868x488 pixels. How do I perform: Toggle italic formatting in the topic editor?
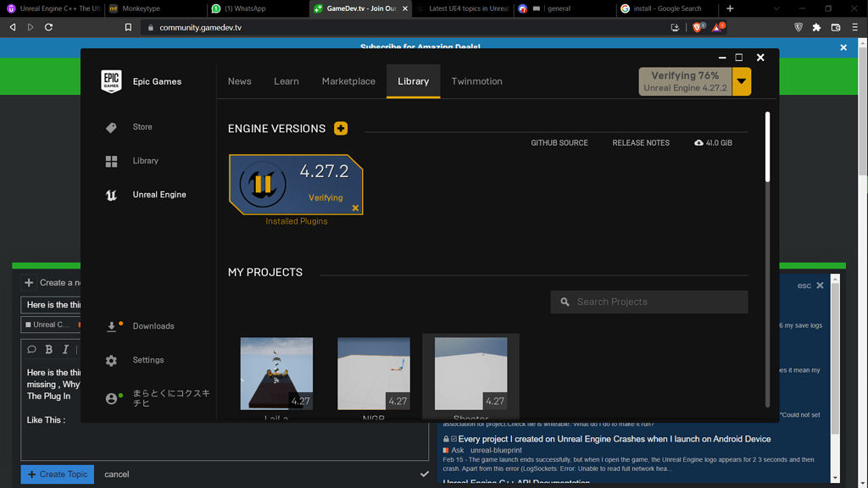click(x=65, y=349)
